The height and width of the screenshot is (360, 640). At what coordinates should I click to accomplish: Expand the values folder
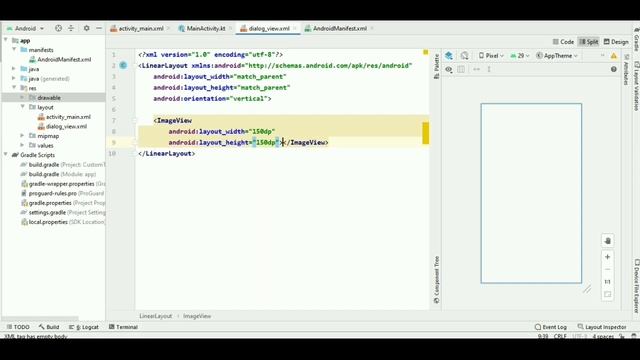23,145
